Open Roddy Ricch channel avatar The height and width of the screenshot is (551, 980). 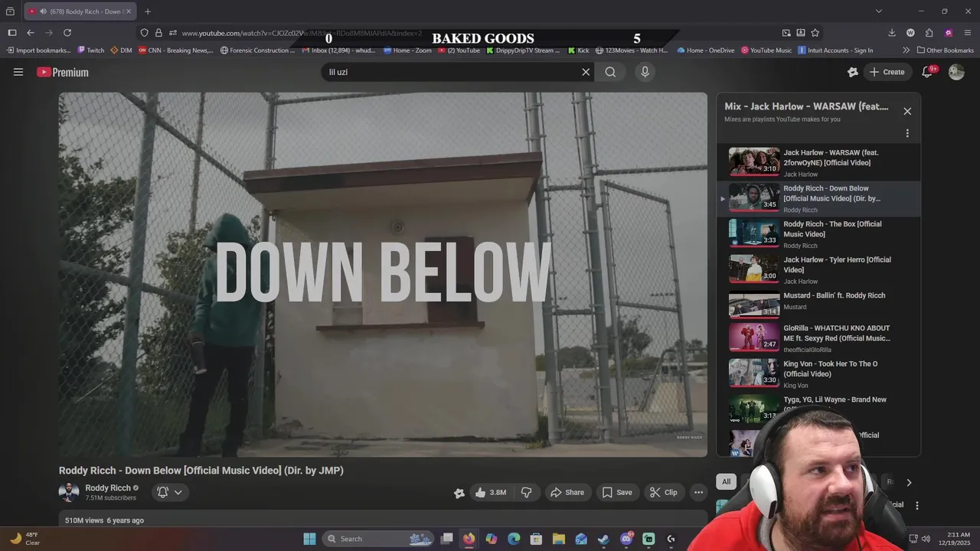pos(69,492)
